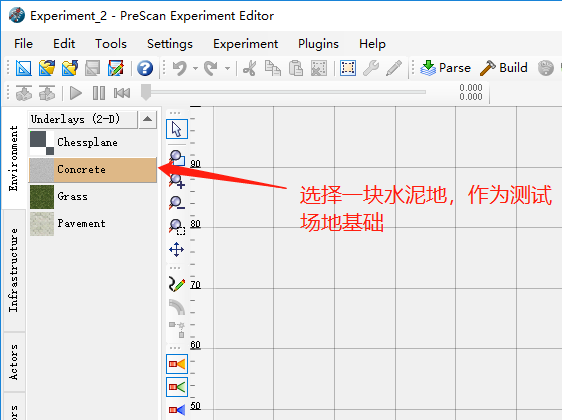Screen dimensions: 562x420
Task: Click the second greyed 3D object icon
Action: click(47, 93)
